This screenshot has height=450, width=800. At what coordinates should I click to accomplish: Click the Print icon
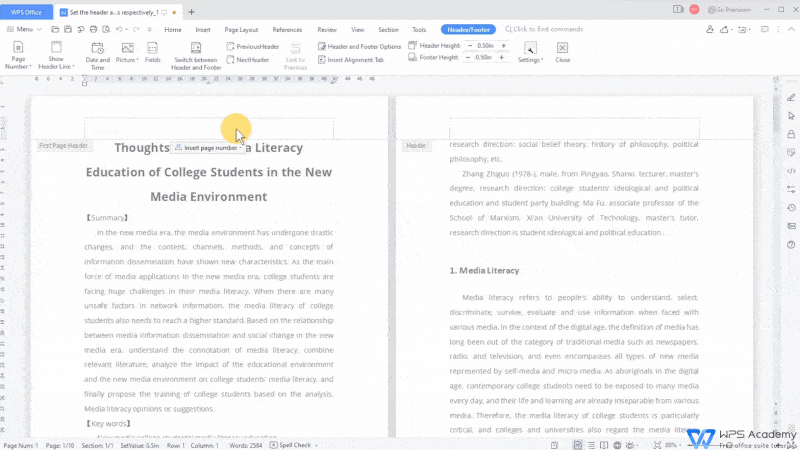click(x=93, y=30)
